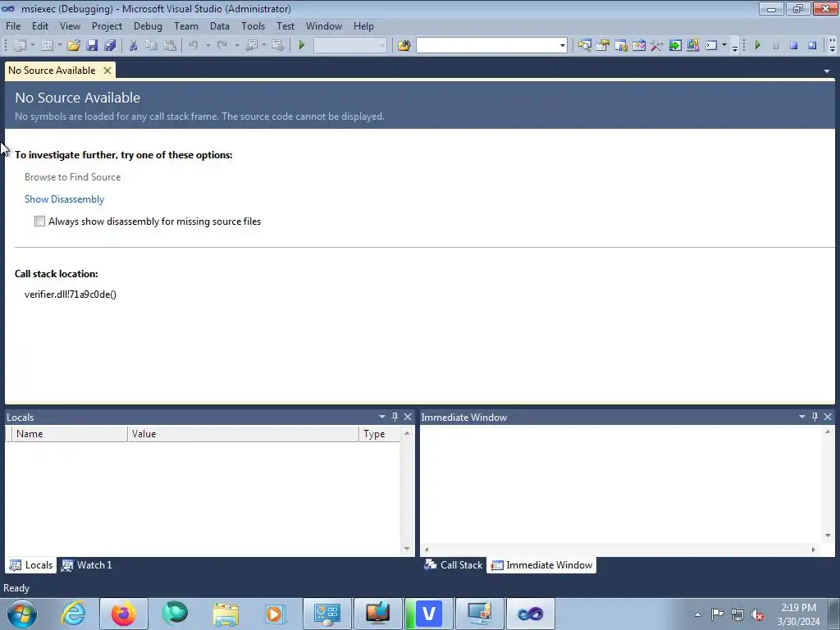Pin the Immediate Window with auto-hide icon

click(815, 417)
